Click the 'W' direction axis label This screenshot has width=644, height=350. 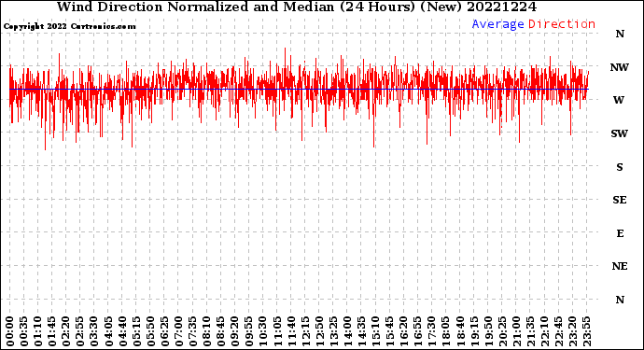tap(619, 100)
